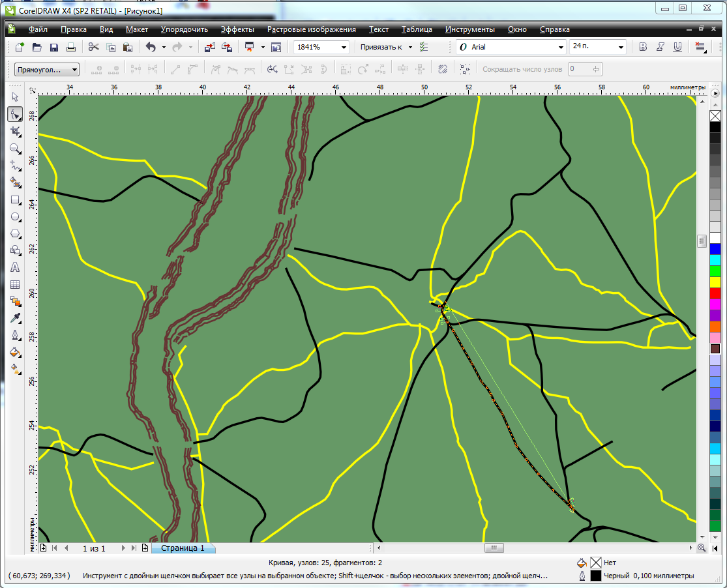
Task: Select the Ellipse tool
Action: coord(15,217)
